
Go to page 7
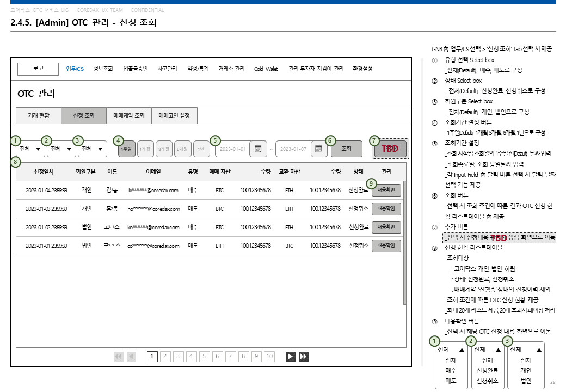[x=230, y=357]
